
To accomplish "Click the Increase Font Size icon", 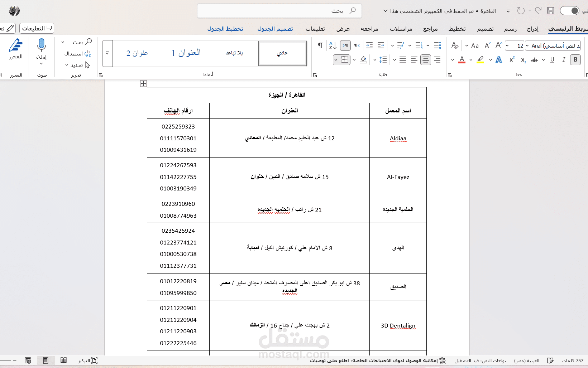I will (499, 45).
